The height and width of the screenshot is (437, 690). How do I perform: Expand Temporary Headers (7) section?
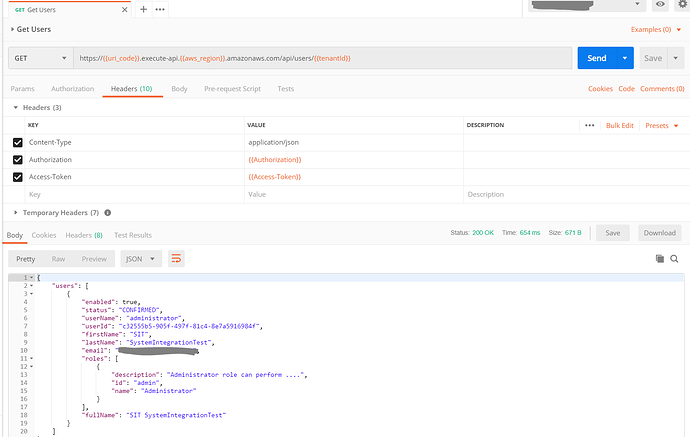(x=16, y=213)
